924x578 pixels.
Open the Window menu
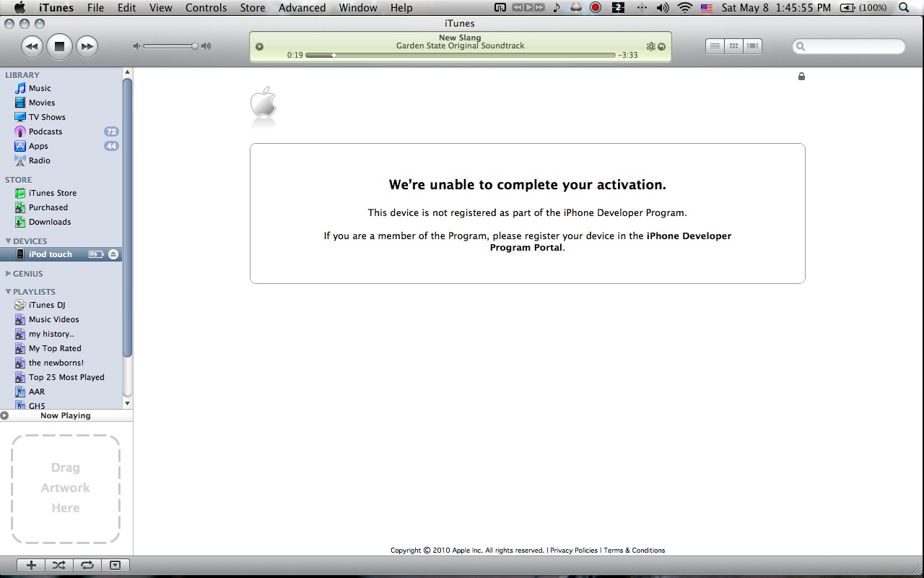pos(358,8)
